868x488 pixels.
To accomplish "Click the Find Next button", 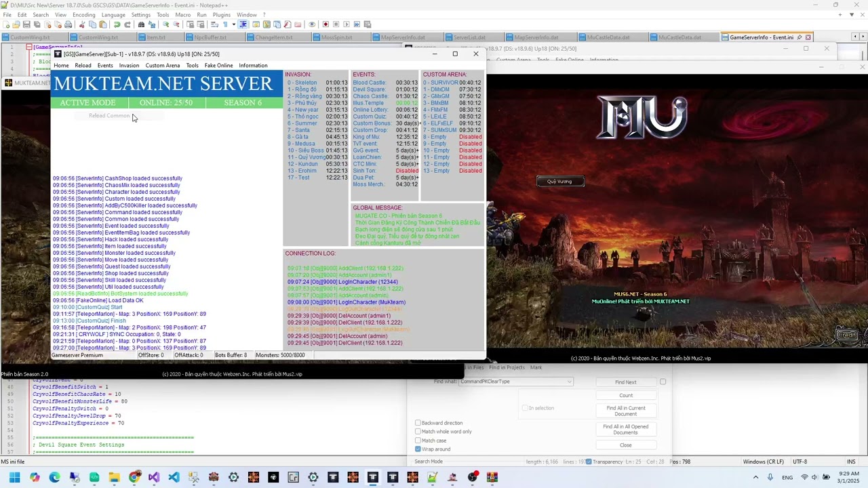I will (626, 382).
